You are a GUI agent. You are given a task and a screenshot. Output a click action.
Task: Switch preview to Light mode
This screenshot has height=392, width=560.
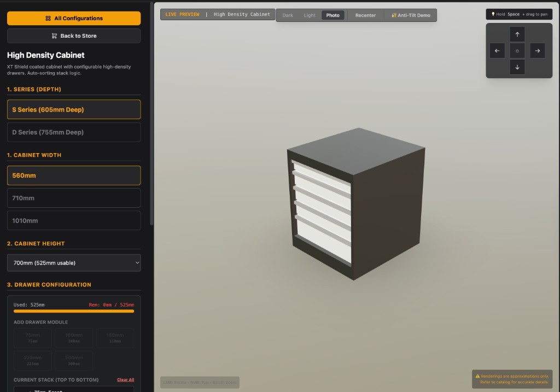click(x=310, y=15)
